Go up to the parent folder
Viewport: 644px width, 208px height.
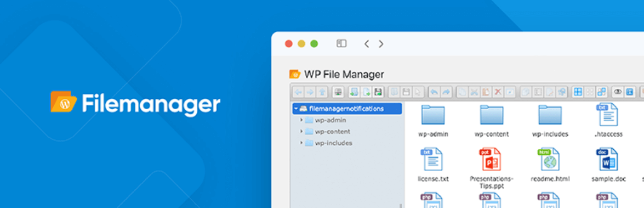tap(322, 92)
